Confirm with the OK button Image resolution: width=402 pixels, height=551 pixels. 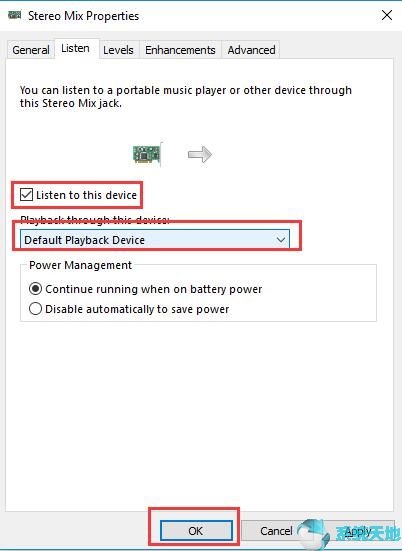(x=196, y=530)
